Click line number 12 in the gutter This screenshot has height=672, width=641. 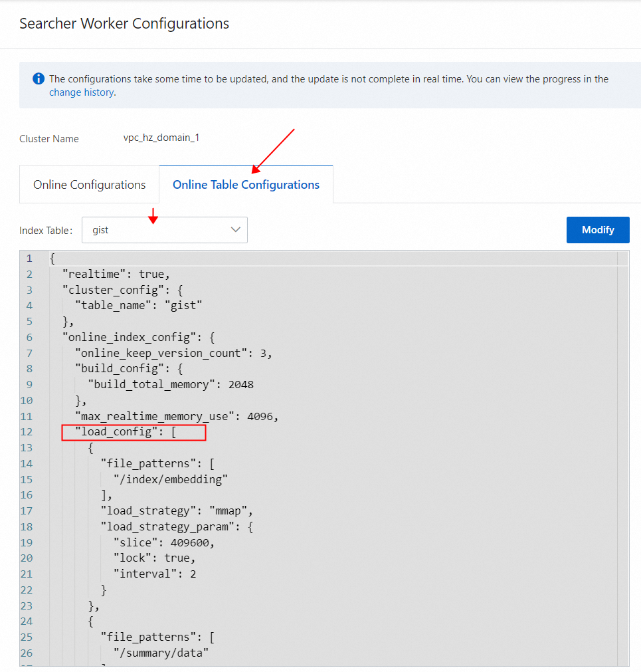pos(26,432)
